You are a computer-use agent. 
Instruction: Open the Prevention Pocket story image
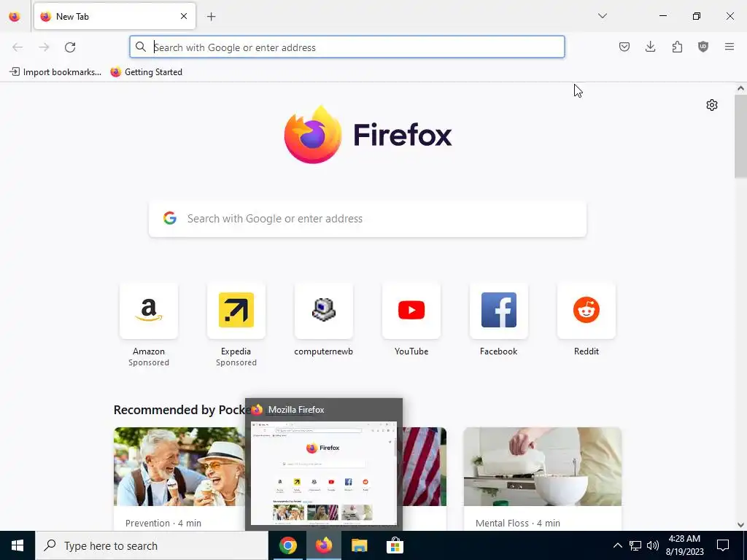[179, 467]
